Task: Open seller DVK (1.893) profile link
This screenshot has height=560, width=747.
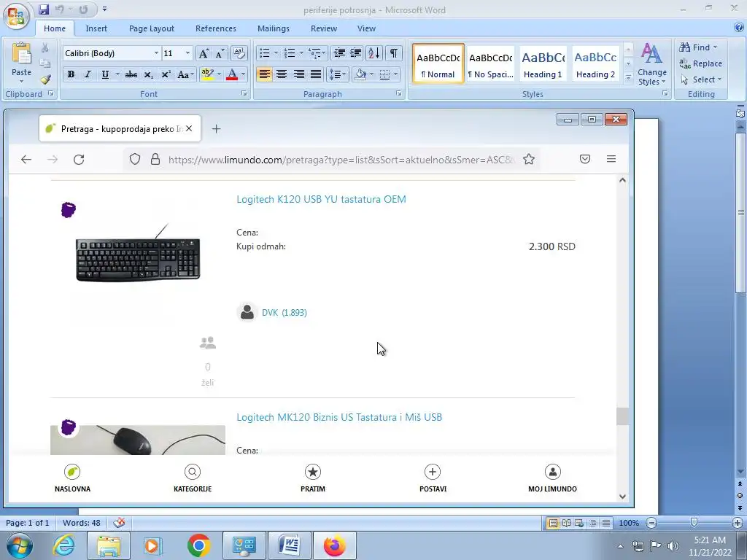Action: click(284, 312)
